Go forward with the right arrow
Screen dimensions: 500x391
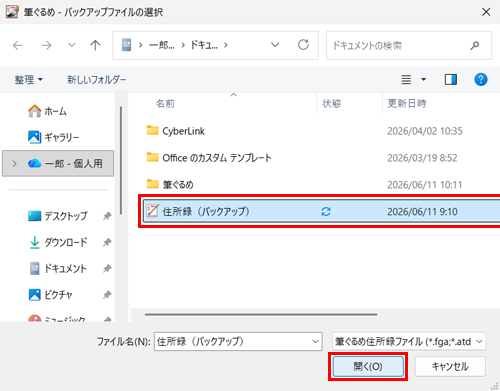[x=46, y=45]
